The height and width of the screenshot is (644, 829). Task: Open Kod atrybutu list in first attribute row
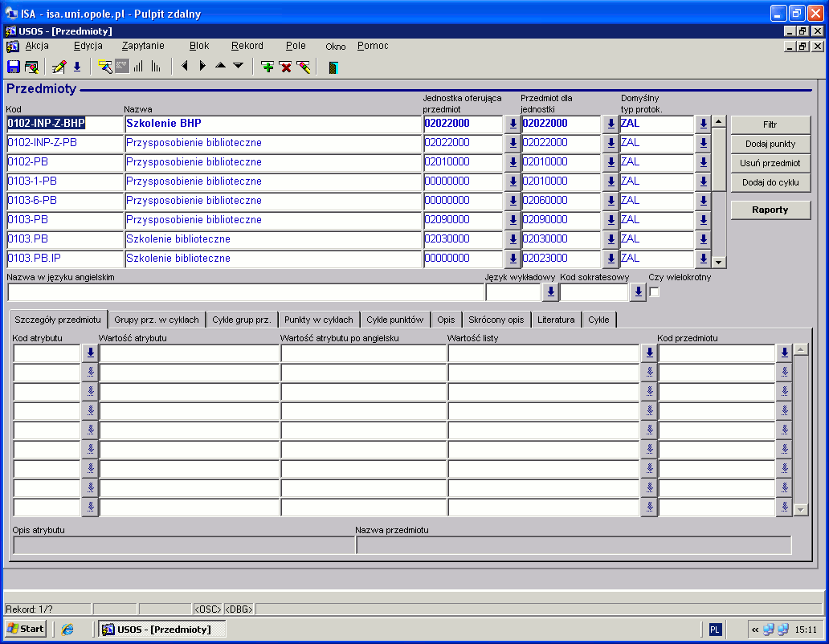click(91, 353)
